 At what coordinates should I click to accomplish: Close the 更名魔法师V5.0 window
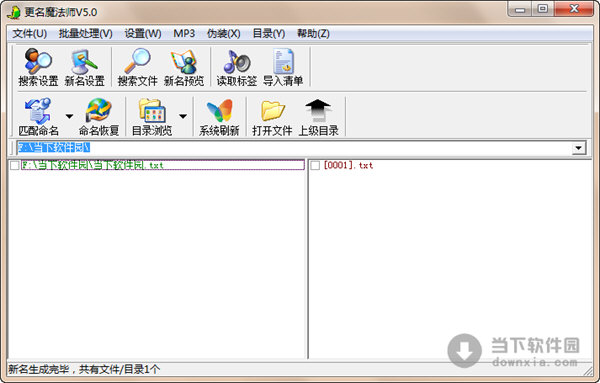click(574, 9)
